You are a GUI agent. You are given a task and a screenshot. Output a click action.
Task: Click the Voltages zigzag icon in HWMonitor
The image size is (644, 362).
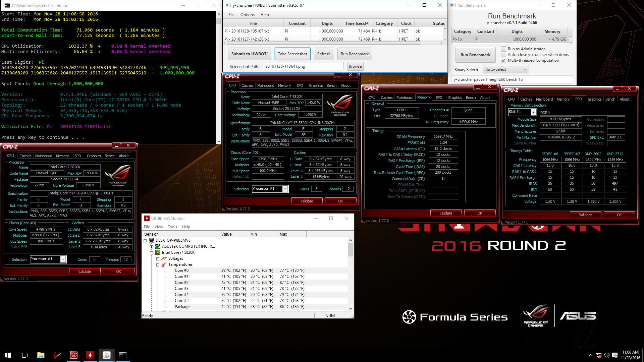point(164,258)
